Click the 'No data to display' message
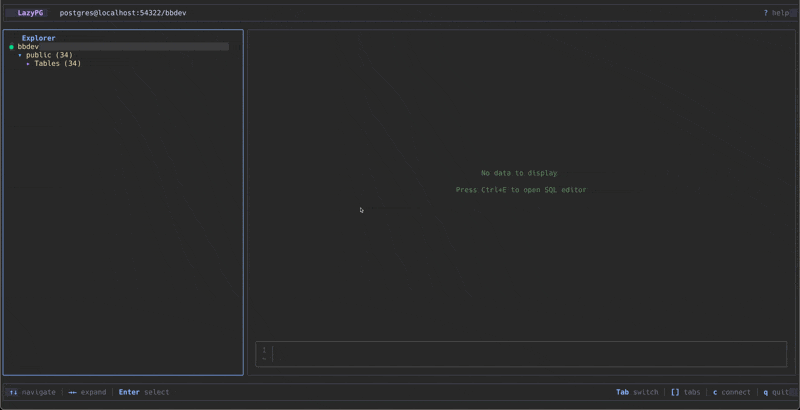Image resolution: width=800 pixels, height=410 pixels. tap(519, 173)
